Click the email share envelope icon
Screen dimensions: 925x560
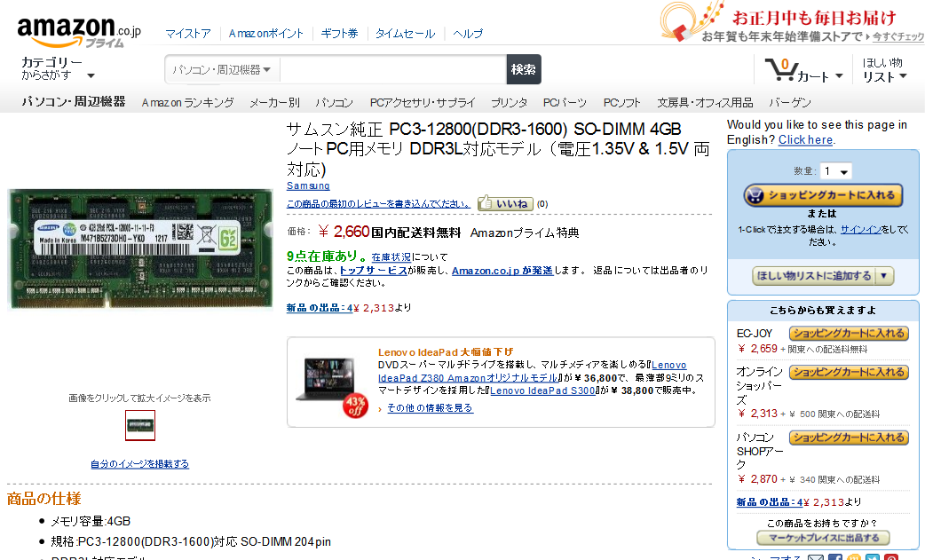click(816, 557)
